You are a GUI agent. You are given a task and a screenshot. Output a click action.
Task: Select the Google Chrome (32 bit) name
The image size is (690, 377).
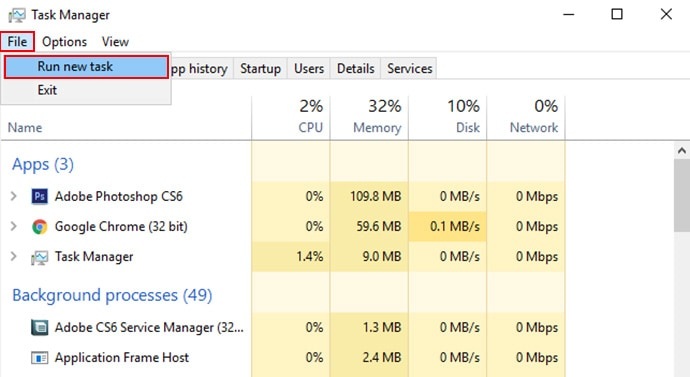point(121,227)
